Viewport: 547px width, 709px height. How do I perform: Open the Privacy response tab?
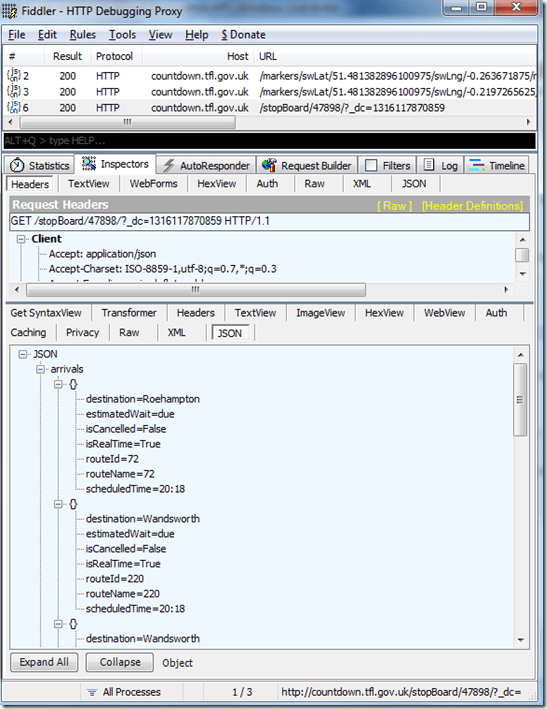82,332
